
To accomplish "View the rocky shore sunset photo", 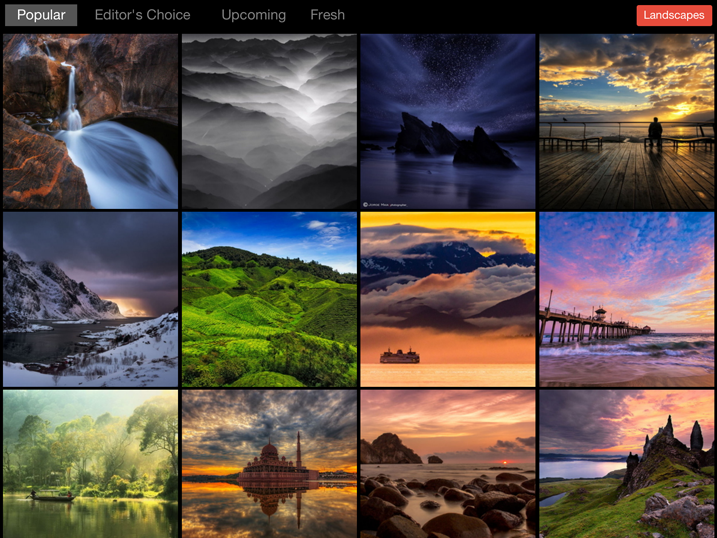I will (x=448, y=464).
